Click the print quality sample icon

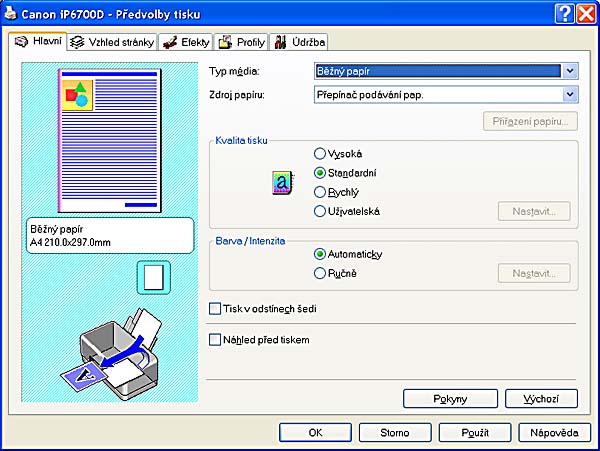(281, 182)
